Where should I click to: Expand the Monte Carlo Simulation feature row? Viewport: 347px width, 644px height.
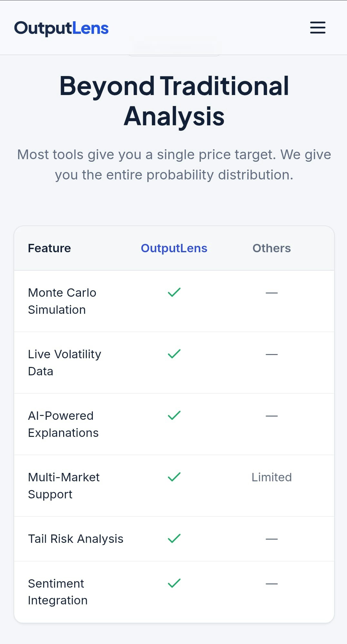[62, 301]
